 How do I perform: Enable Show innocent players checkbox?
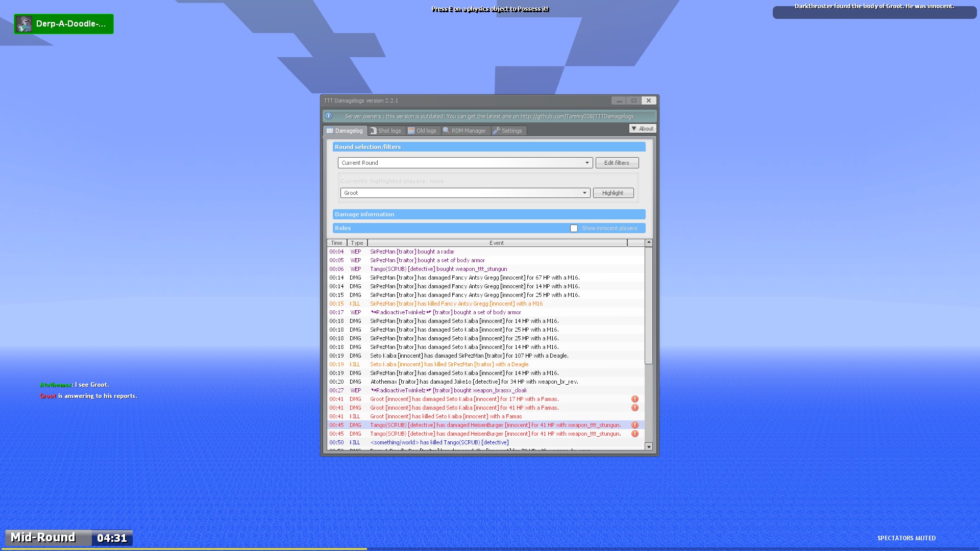pyautogui.click(x=574, y=228)
